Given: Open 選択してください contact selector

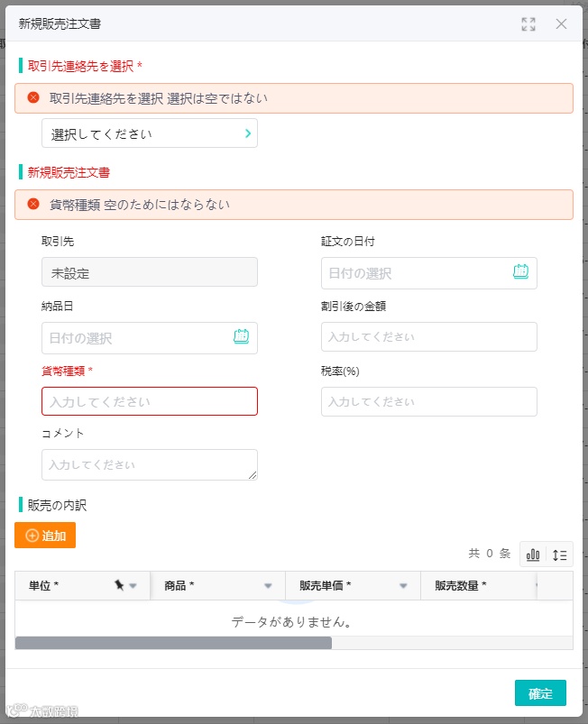Looking at the screenshot, I should click(x=150, y=133).
